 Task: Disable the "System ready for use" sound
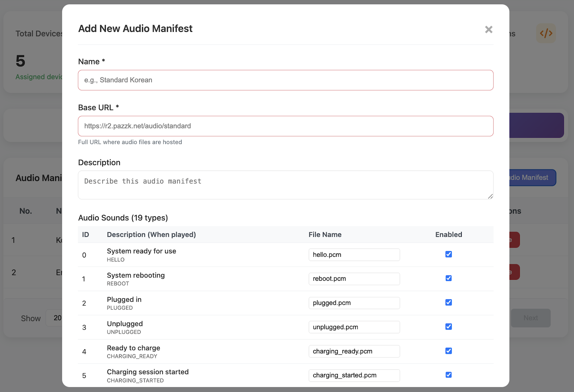(x=448, y=254)
